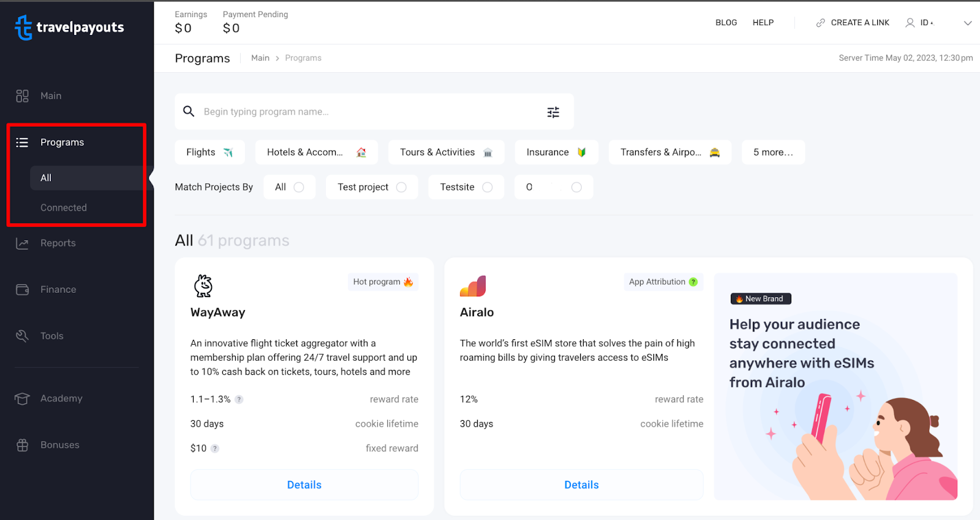Click the fire icon on Hot program badge

coord(408,282)
